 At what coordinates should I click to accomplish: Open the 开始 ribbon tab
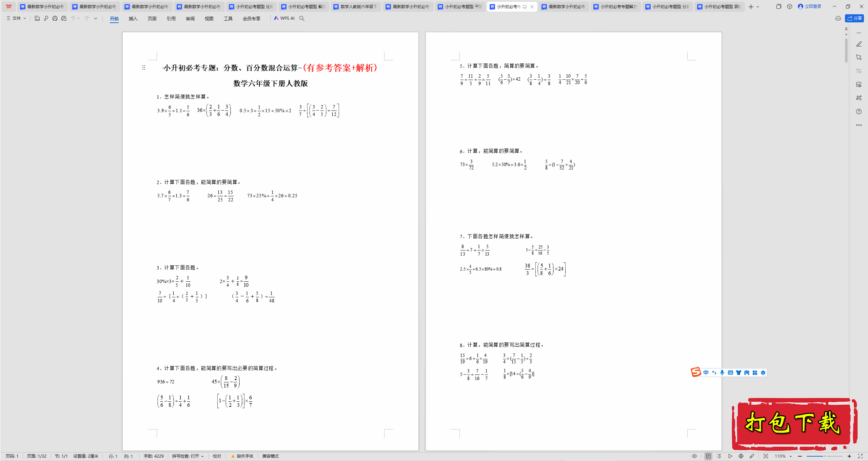pos(114,19)
